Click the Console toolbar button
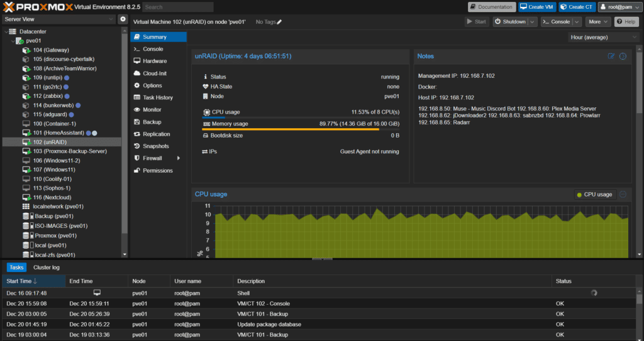The width and height of the screenshot is (644, 341). click(557, 22)
